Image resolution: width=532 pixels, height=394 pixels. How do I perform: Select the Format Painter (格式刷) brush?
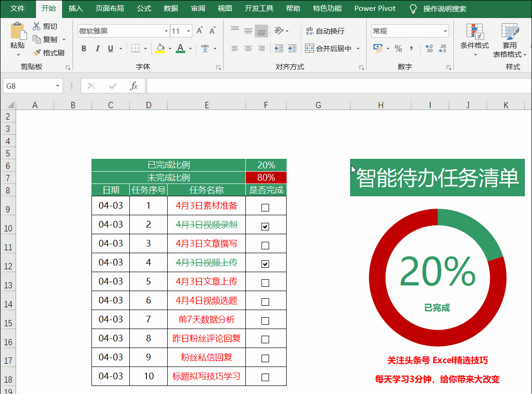click(37, 53)
